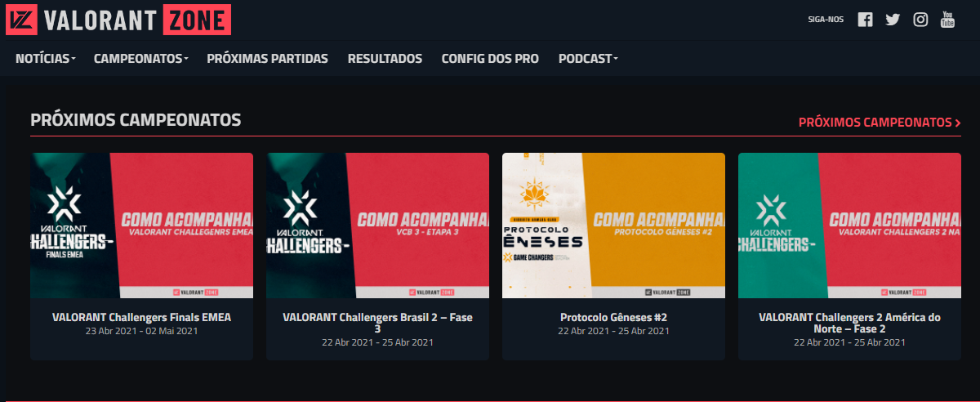
Task: Open the Resultados menu item
Action: tap(385, 59)
